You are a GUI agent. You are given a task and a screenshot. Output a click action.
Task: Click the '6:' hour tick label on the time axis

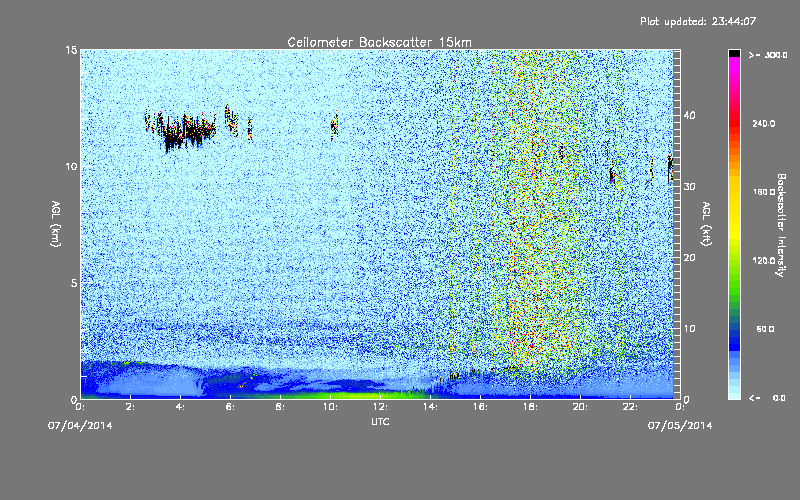[x=230, y=407]
